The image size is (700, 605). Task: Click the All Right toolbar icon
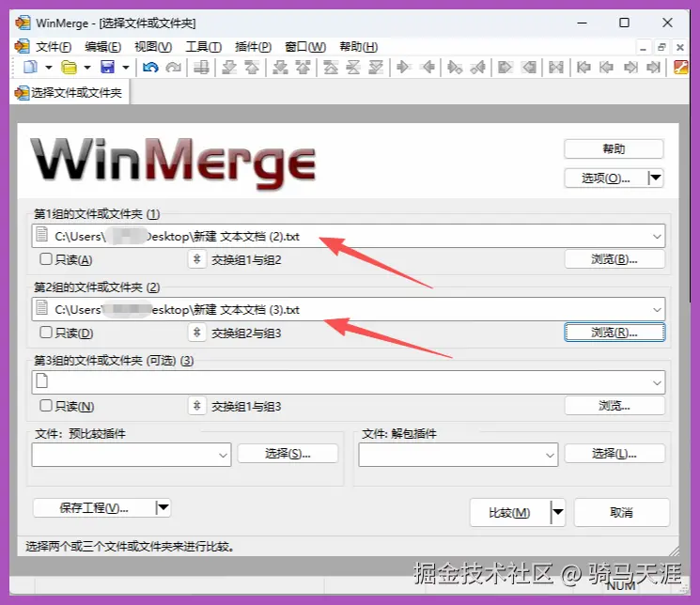[505, 68]
